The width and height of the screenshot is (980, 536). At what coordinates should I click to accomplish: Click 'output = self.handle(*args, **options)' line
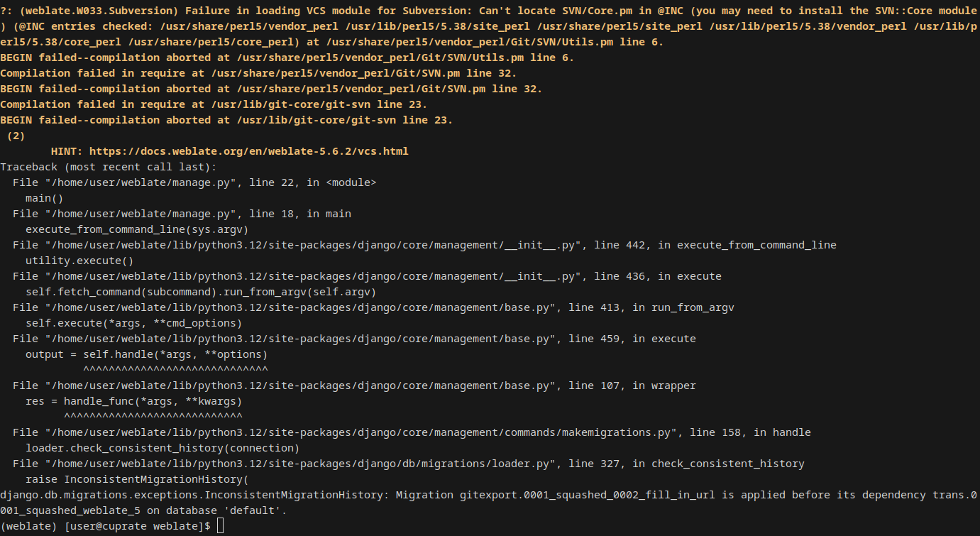(147, 354)
